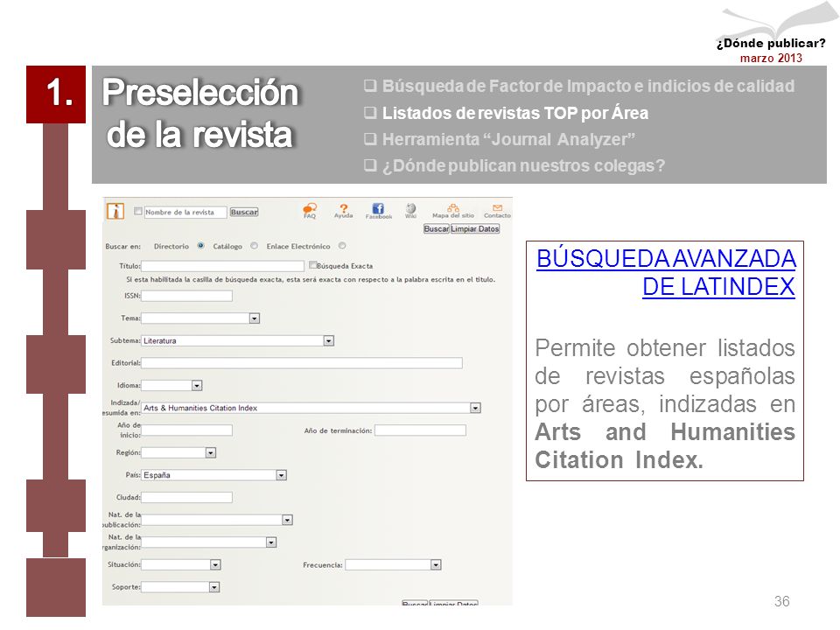Click the '¿Dónde publicar?' header text
Screen dimensions: 840x630
click(771, 44)
